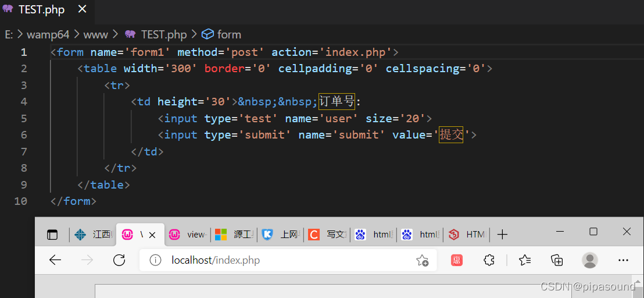
Task: Click the highlighted 提交 value in code
Action: point(451,134)
